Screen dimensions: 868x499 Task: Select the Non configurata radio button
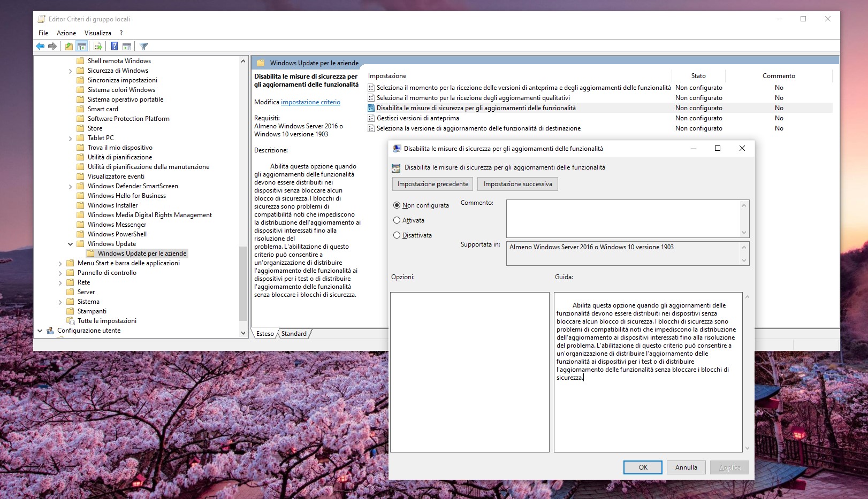[397, 205]
